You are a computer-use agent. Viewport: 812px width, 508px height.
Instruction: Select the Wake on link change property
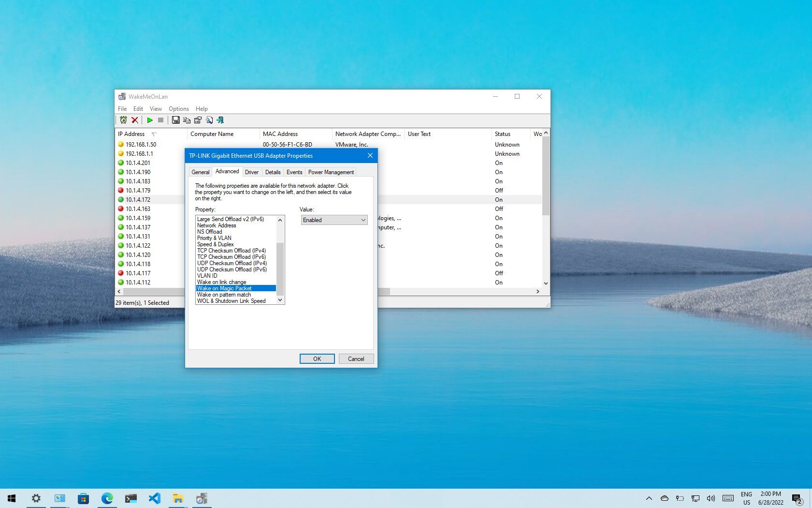click(x=221, y=282)
